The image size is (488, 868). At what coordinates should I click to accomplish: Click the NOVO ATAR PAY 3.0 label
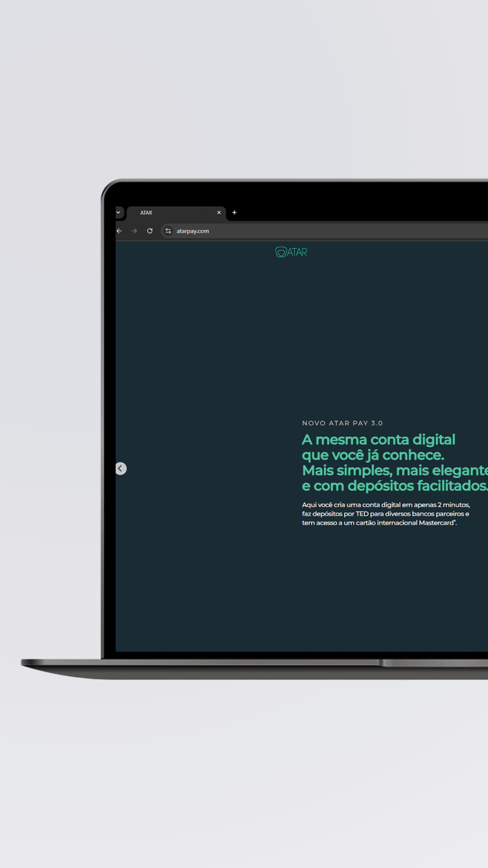[342, 423]
